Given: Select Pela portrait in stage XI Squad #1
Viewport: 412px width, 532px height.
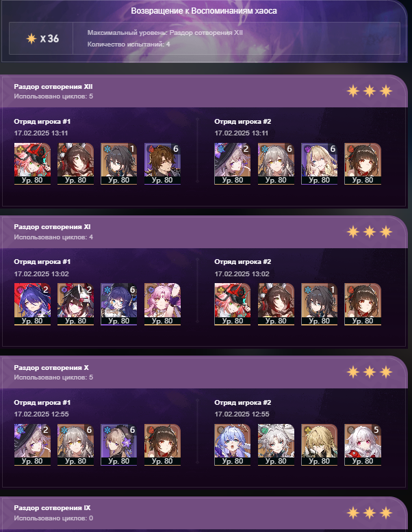Looking at the screenshot, I should point(119,304).
